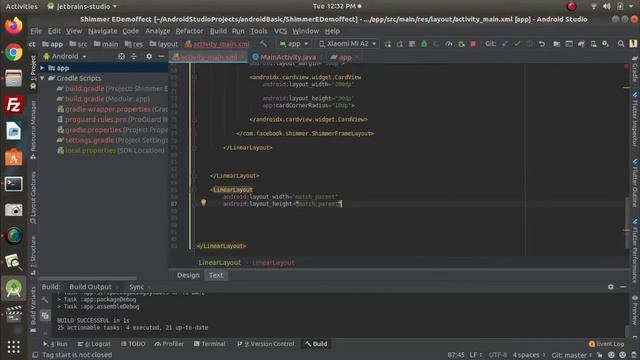The height and width of the screenshot is (360, 640).
Task: Click the Collapse All icon in Project panel
Action: click(x=133, y=56)
